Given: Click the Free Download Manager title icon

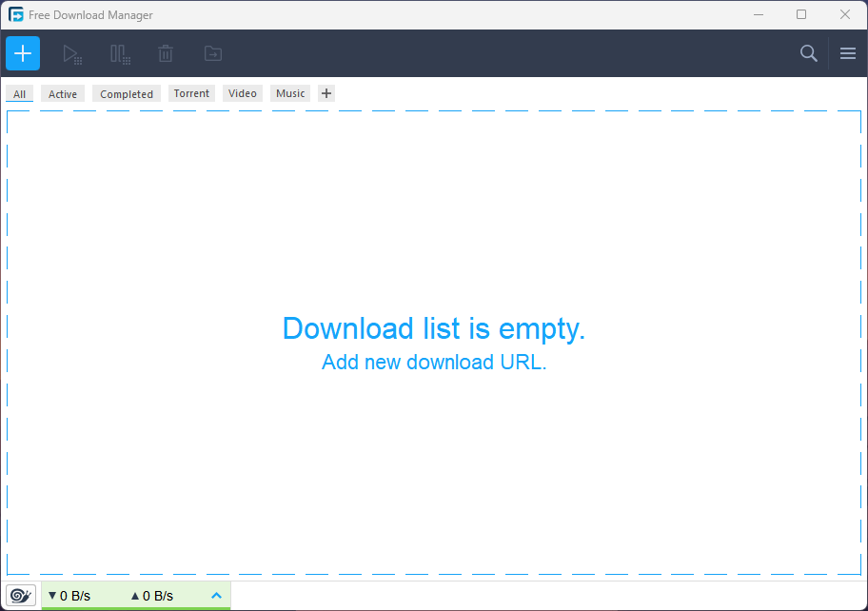Looking at the screenshot, I should point(16,15).
